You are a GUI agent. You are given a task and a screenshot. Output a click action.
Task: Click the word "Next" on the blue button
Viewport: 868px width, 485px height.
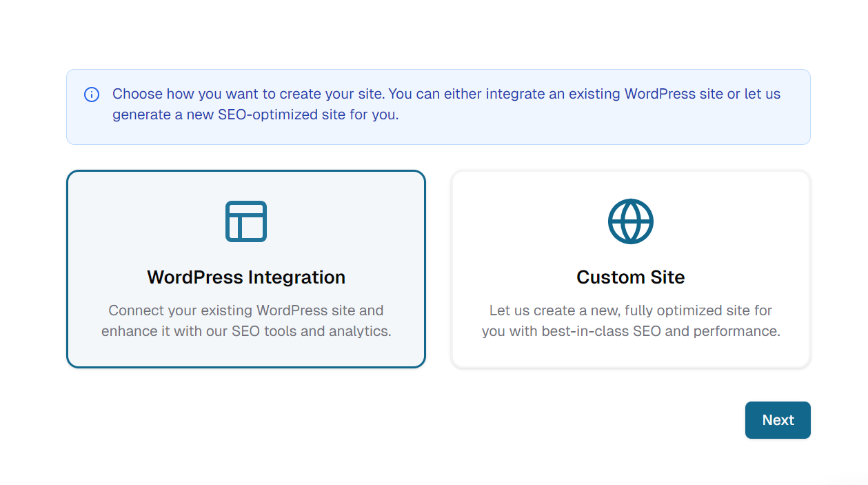click(x=778, y=420)
